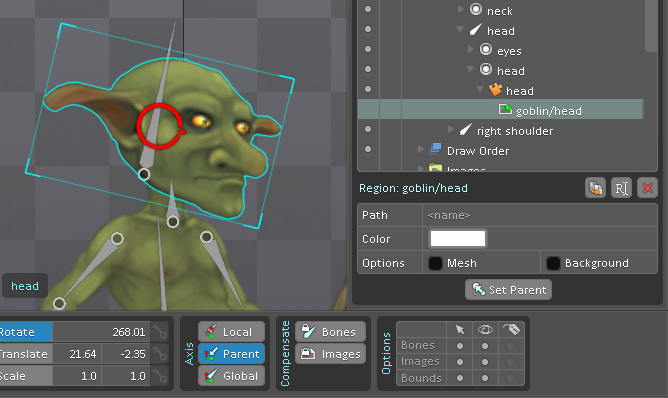This screenshot has height=398, width=668.
Task: Enable Compensate Images button
Action: pos(330,354)
